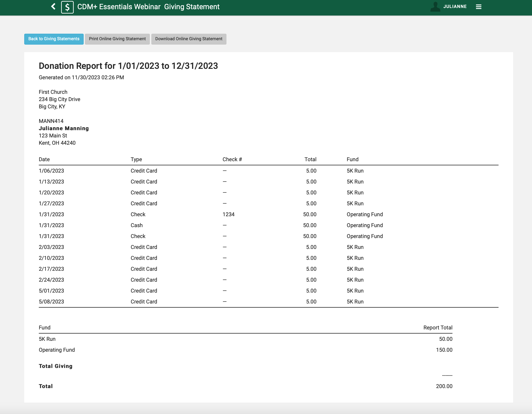Click the JULIANNE username label
This screenshot has height=414, width=532.
[455, 7]
